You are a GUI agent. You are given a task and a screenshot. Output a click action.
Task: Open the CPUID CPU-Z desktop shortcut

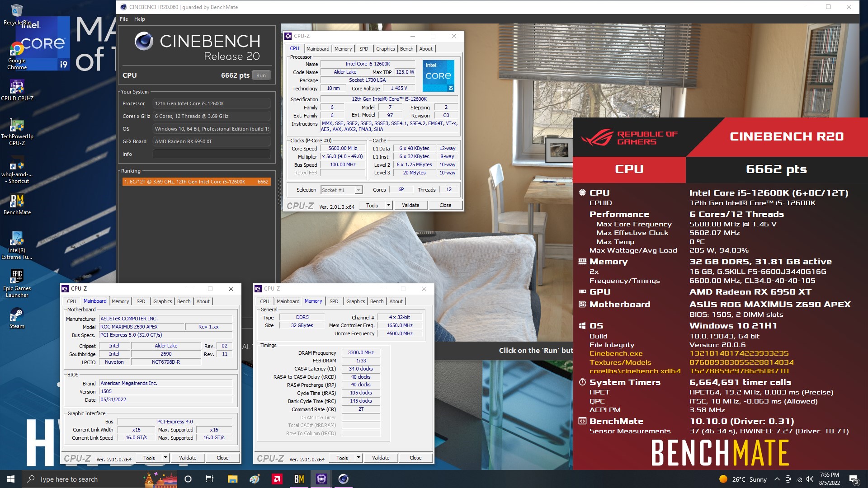pos(17,90)
